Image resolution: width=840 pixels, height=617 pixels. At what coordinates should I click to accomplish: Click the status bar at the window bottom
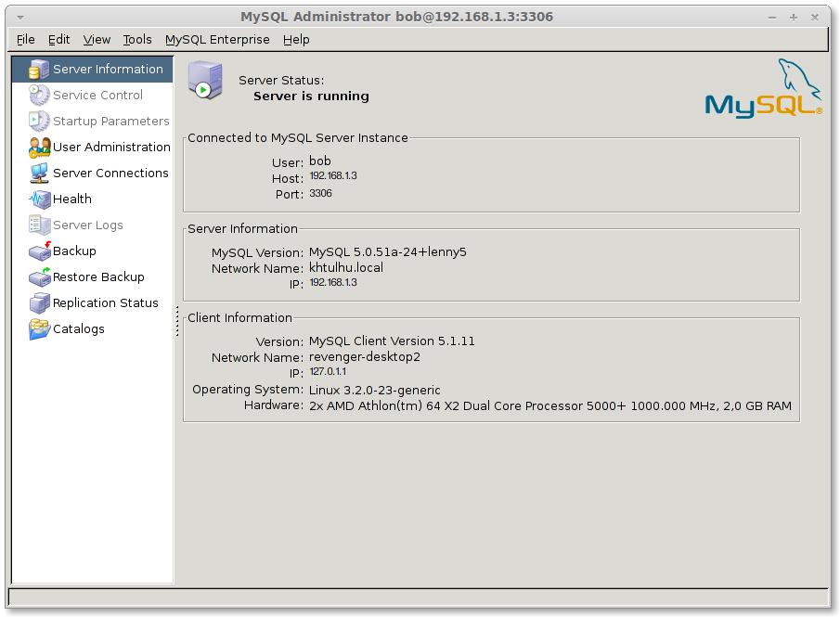[x=419, y=598]
